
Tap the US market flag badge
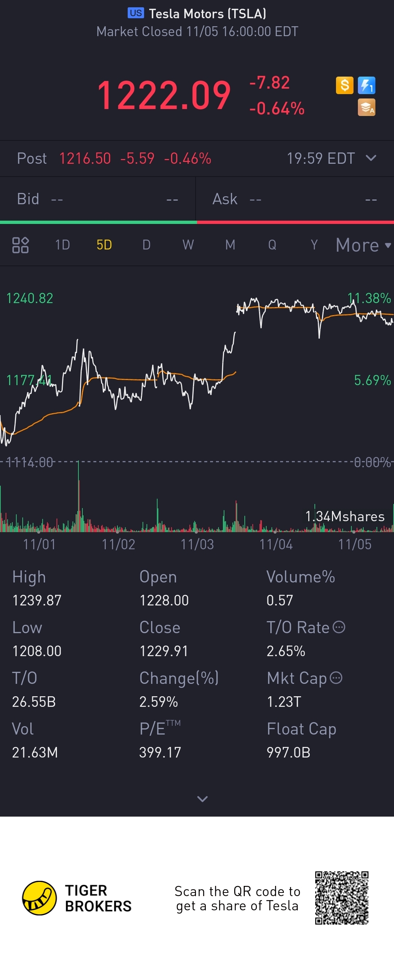pos(135,13)
